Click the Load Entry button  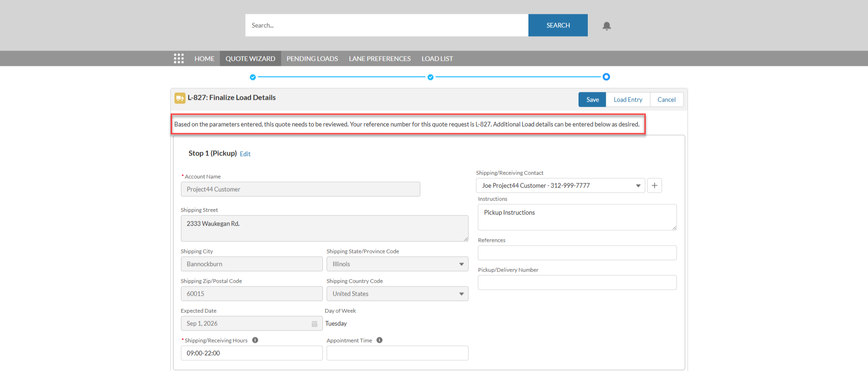tap(628, 99)
